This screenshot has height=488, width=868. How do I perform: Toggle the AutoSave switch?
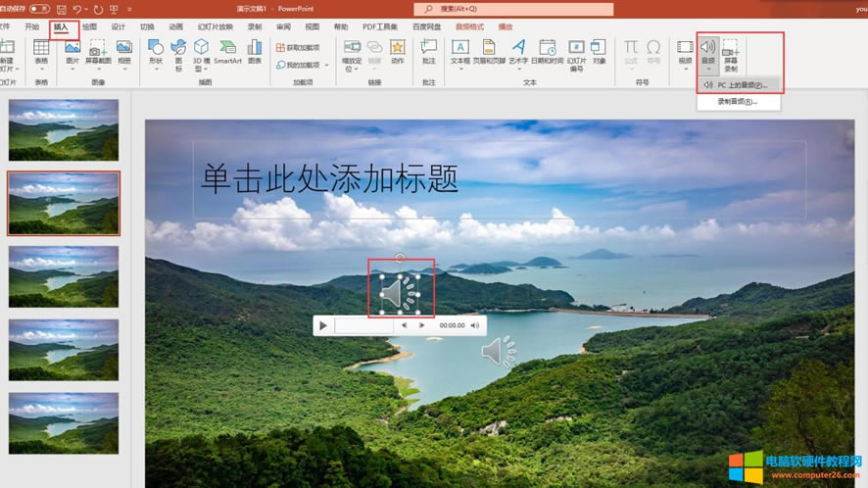click(x=39, y=9)
